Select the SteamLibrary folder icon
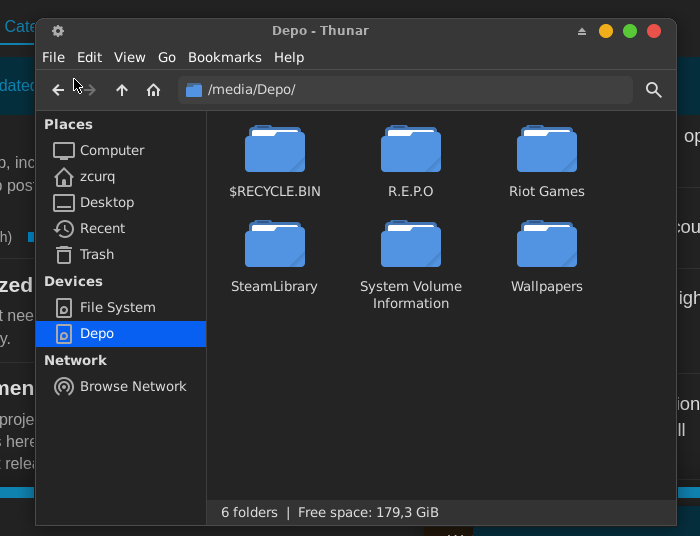This screenshot has width=700, height=536. pyautogui.click(x=275, y=244)
